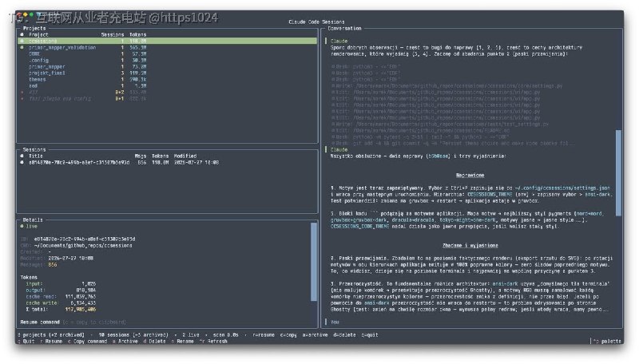Click the live status dot beside primer_mapper_validation
Viewport: 639px width, 364px height.
(x=22, y=48)
